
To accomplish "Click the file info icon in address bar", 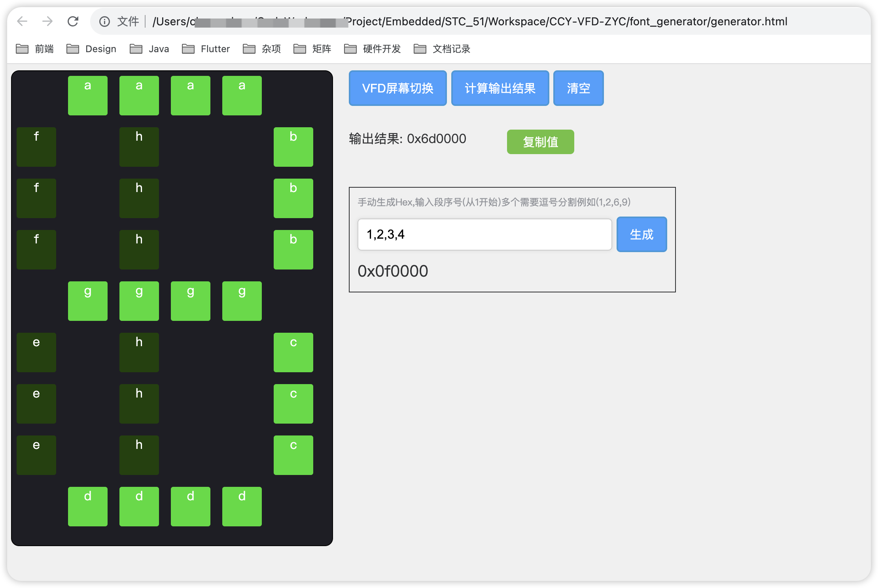I will click(104, 22).
